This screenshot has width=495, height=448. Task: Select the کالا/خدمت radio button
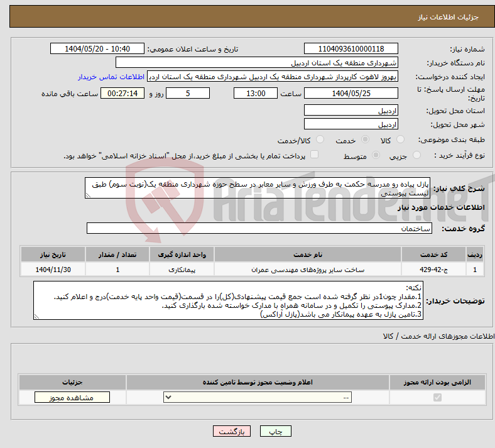pyautogui.click(x=320, y=139)
